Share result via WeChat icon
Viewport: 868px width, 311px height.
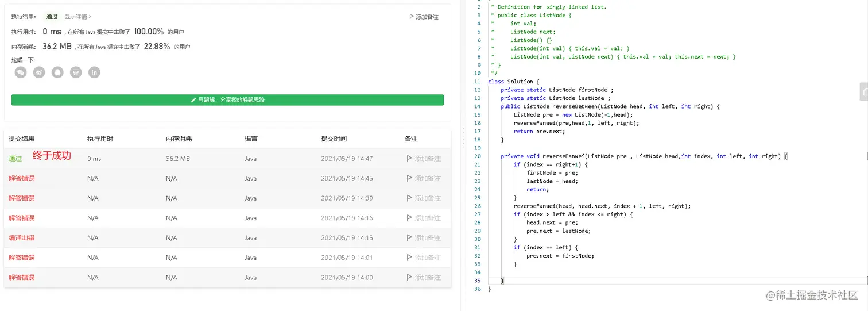pyautogui.click(x=21, y=72)
